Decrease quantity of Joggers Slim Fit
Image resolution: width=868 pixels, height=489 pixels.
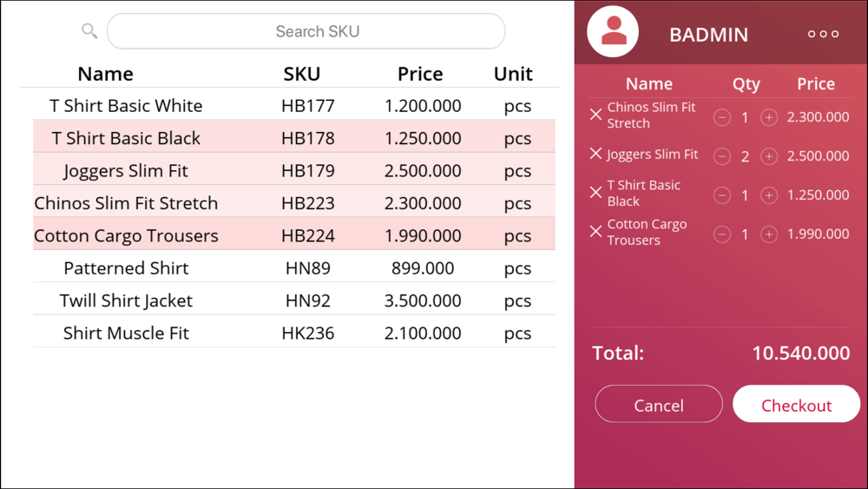(x=722, y=156)
